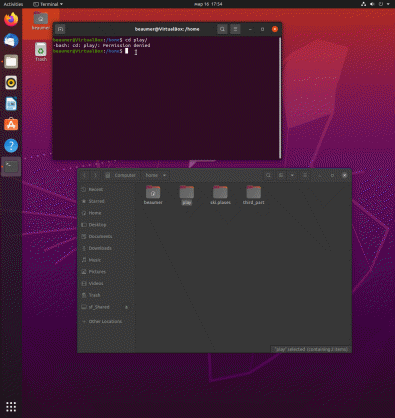Open Ubuntu Software from dock
The image size is (395, 418).
click(x=11, y=125)
